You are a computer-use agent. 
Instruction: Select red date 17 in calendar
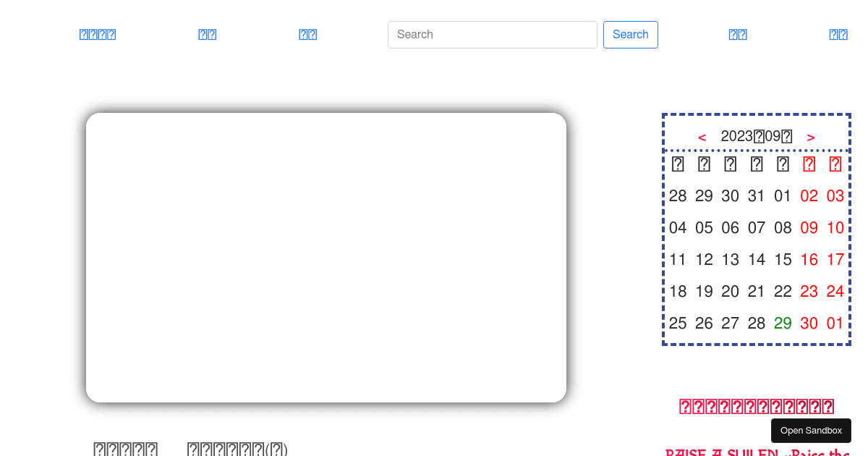tap(835, 260)
